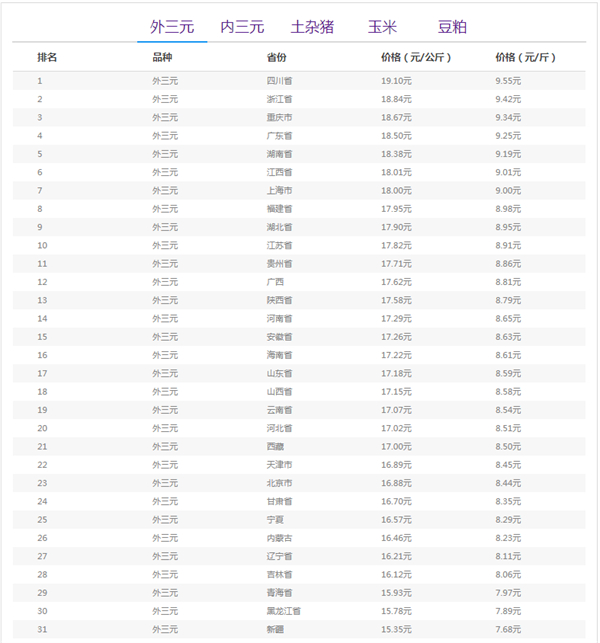Click the 北京市 cell
Image resolution: width=600 pixels, height=643 pixels.
click(x=279, y=483)
